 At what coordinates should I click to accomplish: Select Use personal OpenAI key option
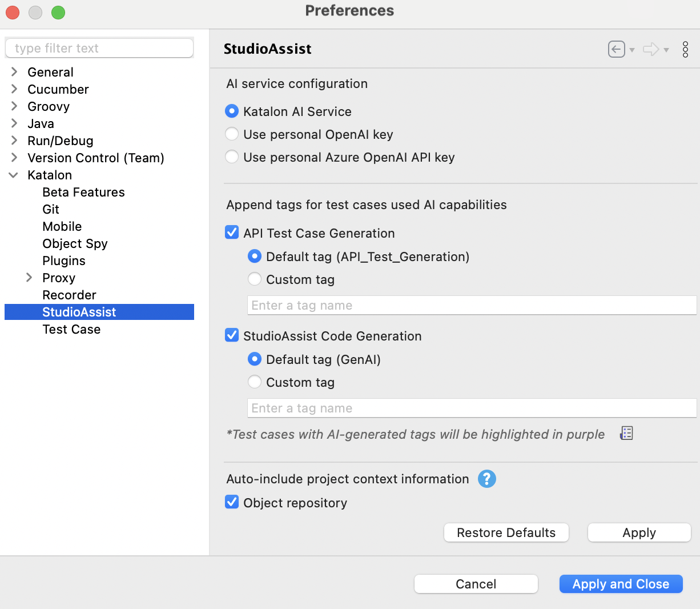coord(232,134)
